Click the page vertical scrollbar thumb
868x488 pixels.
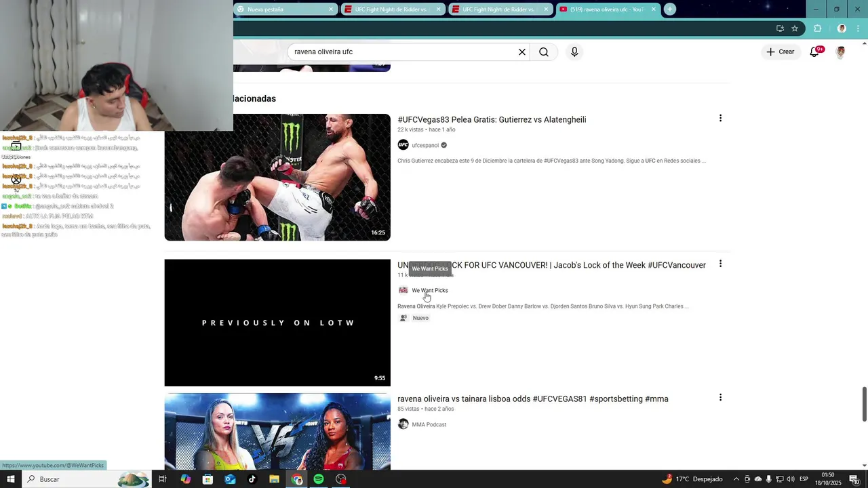[864, 405]
